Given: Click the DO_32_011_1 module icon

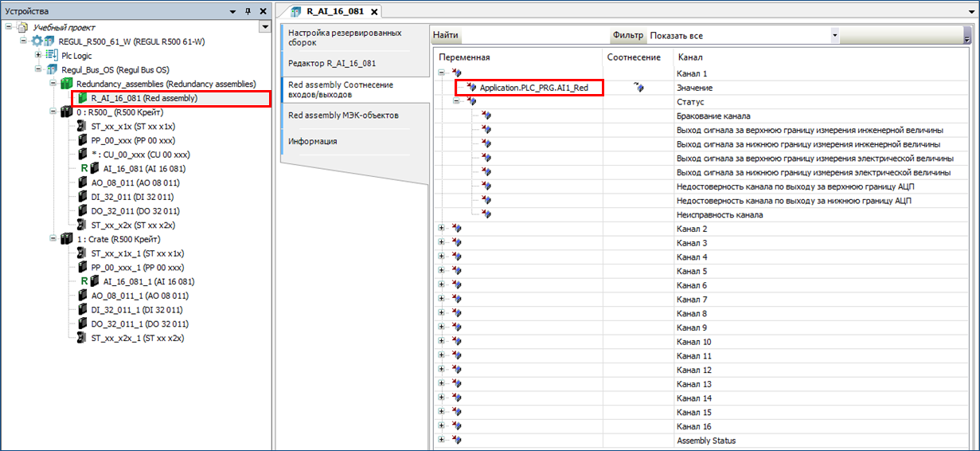Looking at the screenshot, I should pyautogui.click(x=84, y=324).
